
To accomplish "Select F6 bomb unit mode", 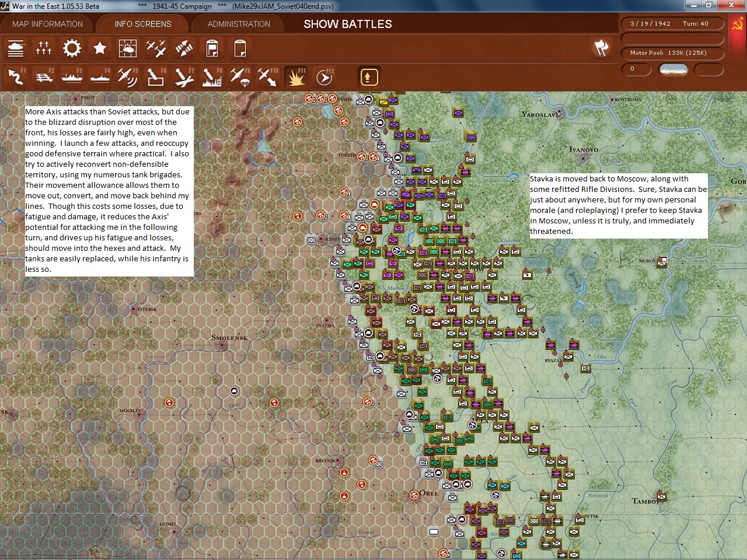I will [156, 76].
